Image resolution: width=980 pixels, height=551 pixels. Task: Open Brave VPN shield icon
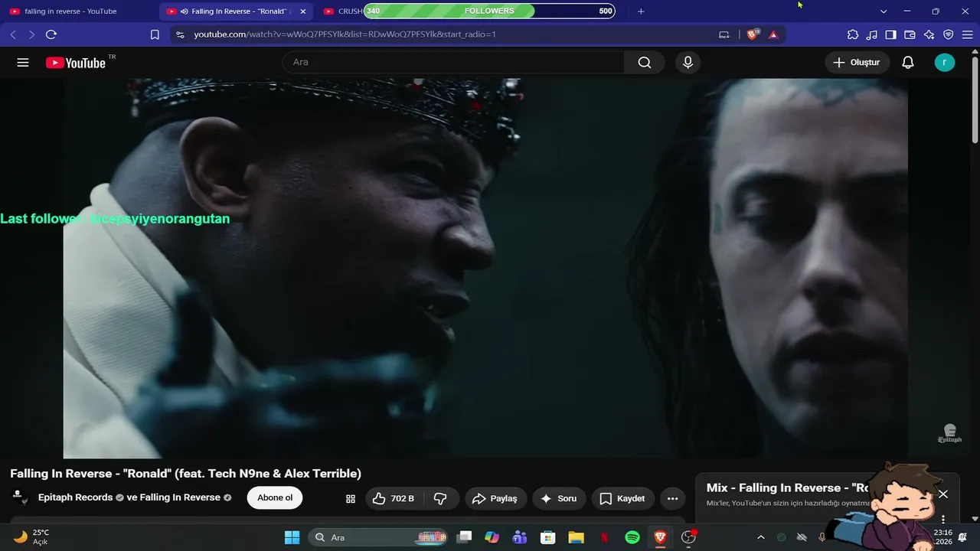coord(949,34)
